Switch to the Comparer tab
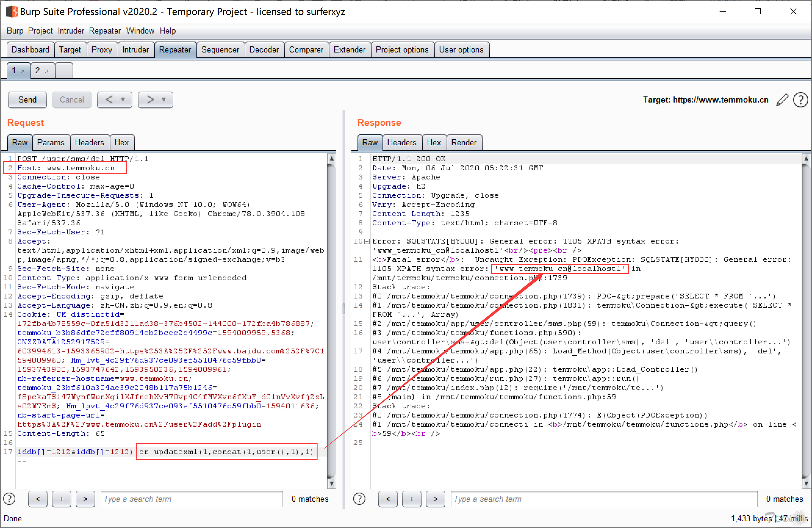 [306, 50]
